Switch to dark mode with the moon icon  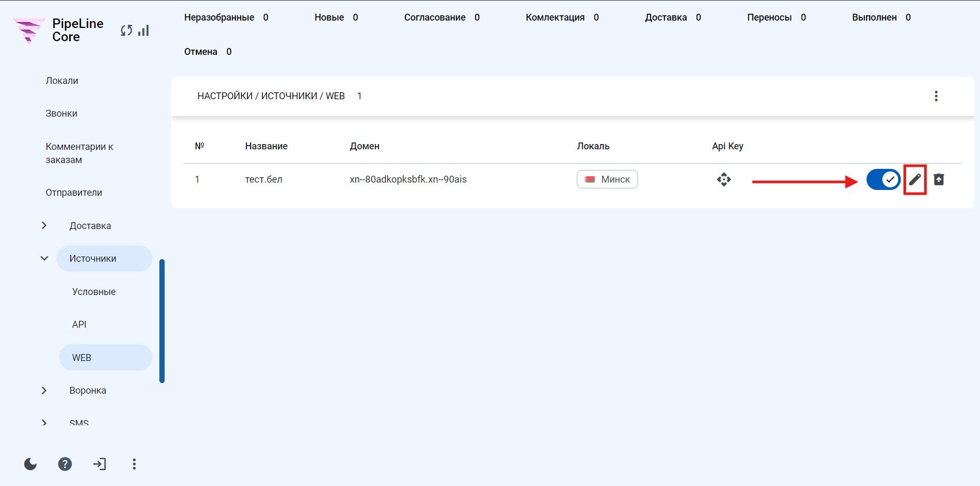[x=31, y=464]
